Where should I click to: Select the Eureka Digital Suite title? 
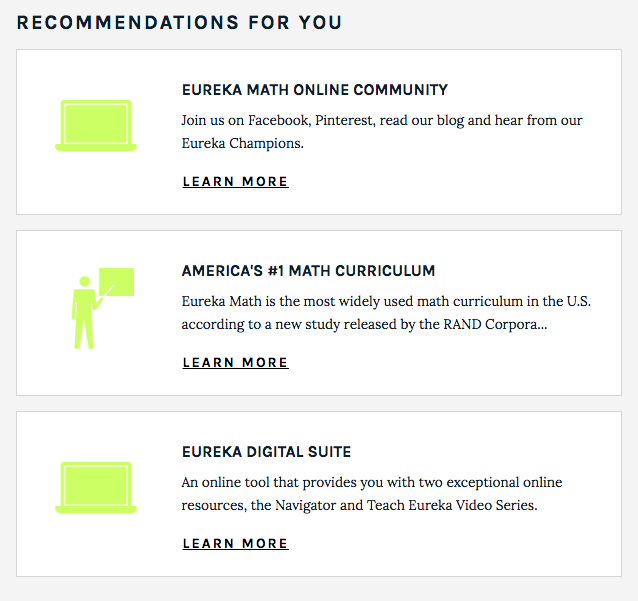click(x=266, y=452)
